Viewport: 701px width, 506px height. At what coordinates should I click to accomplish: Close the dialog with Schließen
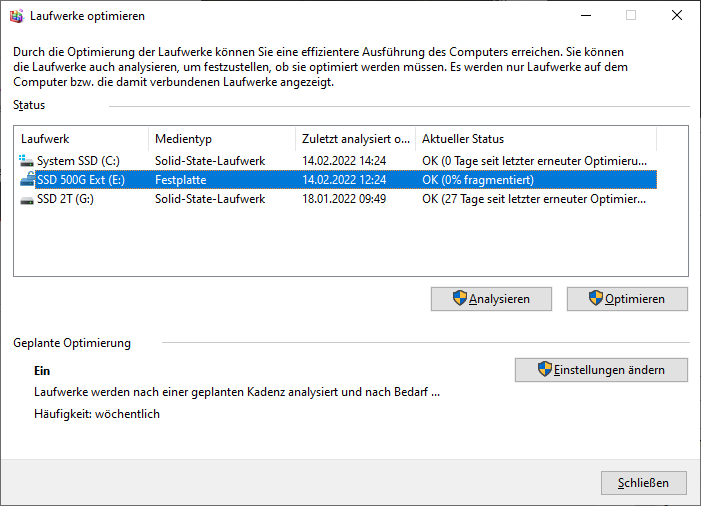tap(644, 483)
